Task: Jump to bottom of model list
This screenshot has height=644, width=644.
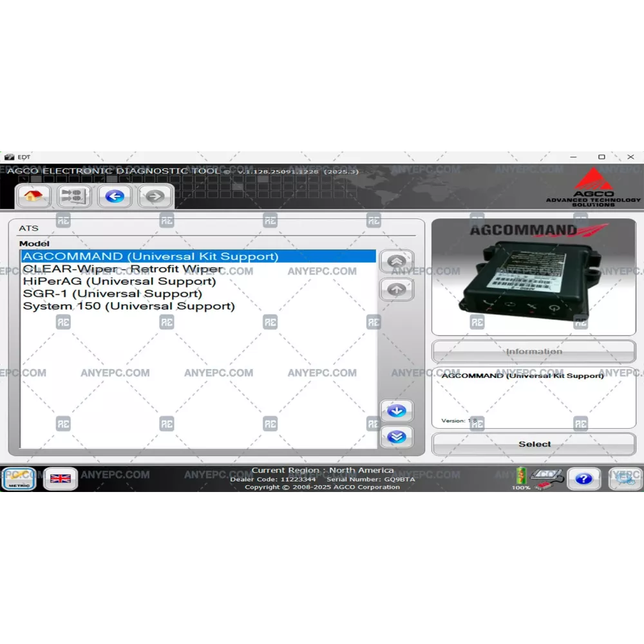Action: (x=397, y=437)
